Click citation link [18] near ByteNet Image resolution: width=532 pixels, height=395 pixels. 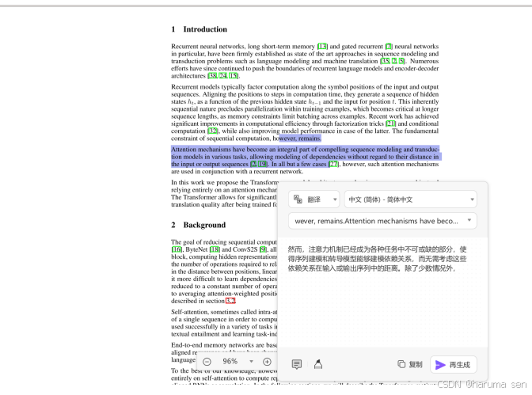[x=215, y=249]
